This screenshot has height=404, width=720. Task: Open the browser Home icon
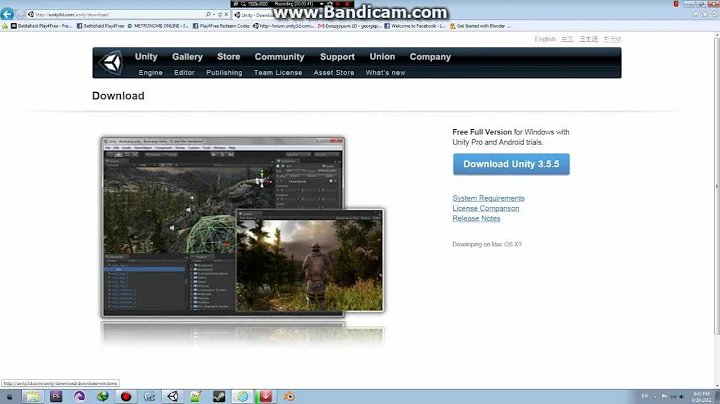click(x=696, y=14)
